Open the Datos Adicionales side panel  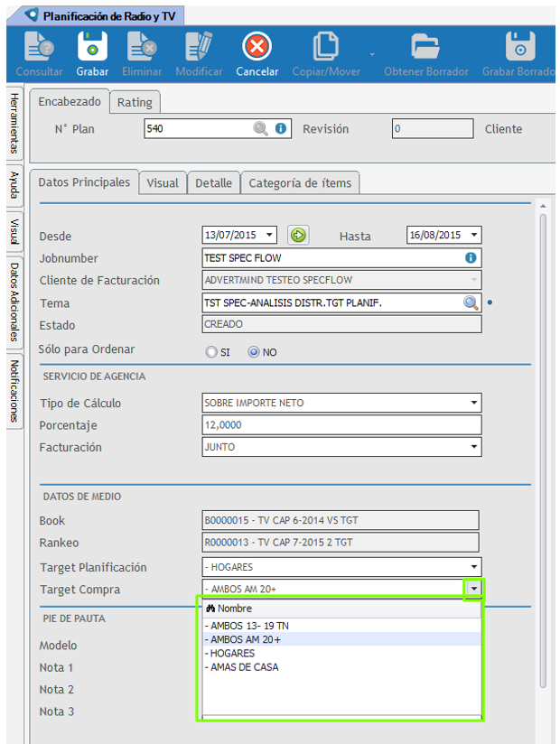14,302
